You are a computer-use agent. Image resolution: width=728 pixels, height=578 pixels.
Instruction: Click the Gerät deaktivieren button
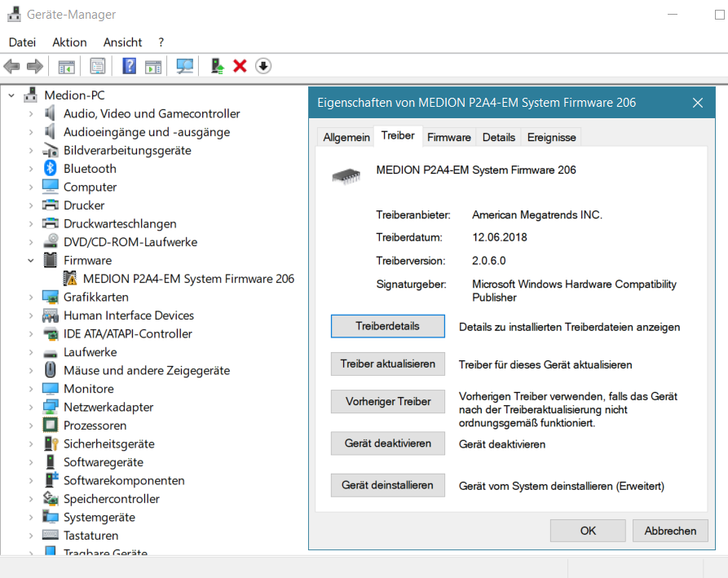click(x=388, y=443)
